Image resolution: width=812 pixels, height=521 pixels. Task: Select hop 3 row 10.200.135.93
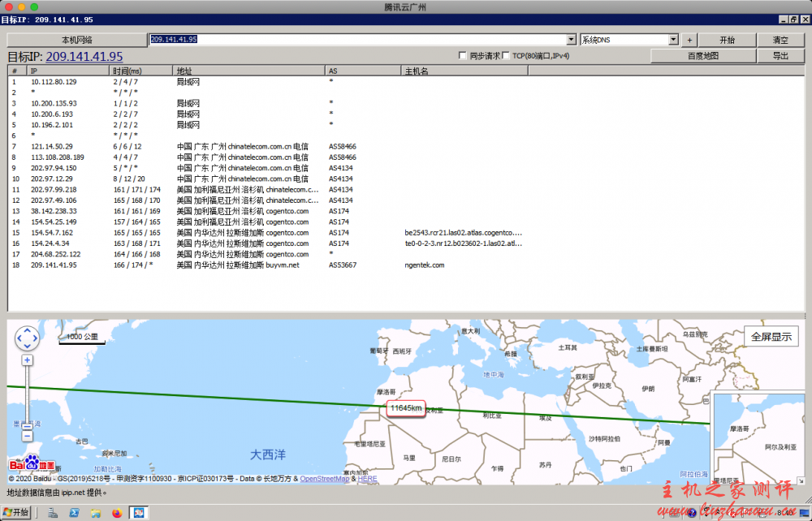(406, 104)
